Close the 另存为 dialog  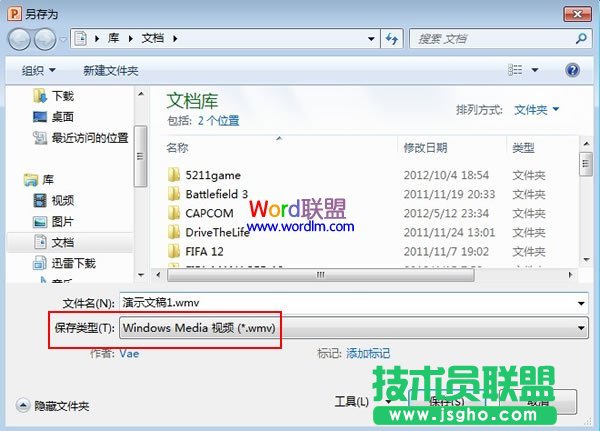coord(577,15)
